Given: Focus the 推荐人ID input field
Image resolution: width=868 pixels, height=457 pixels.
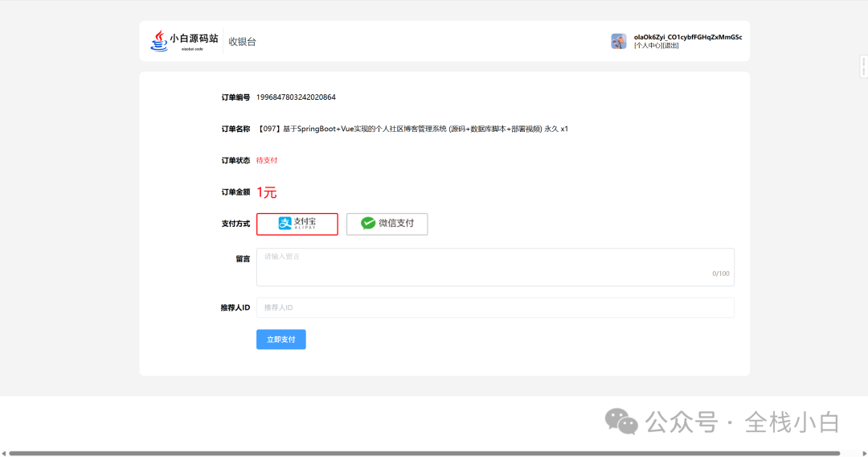Looking at the screenshot, I should [x=495, y=307].
